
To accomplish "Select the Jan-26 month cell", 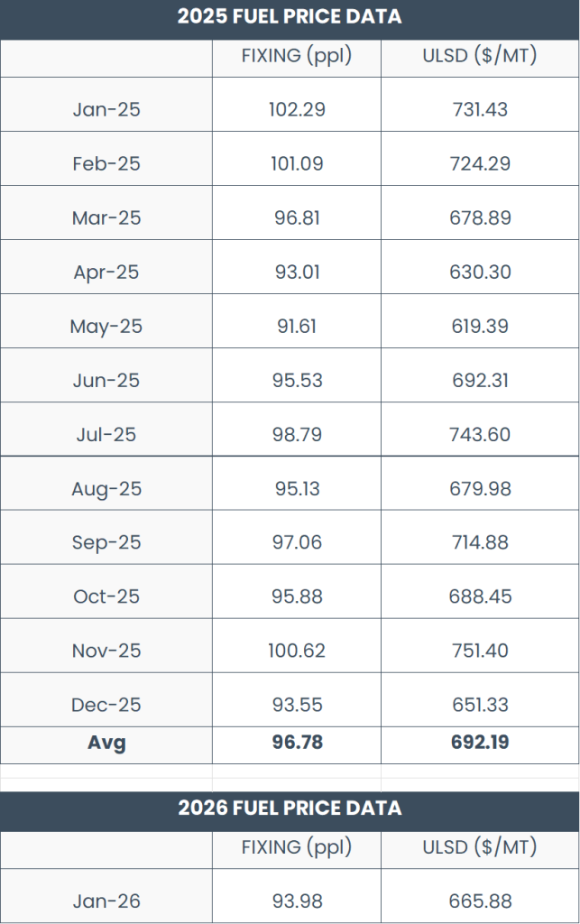I will click(106, 901).
